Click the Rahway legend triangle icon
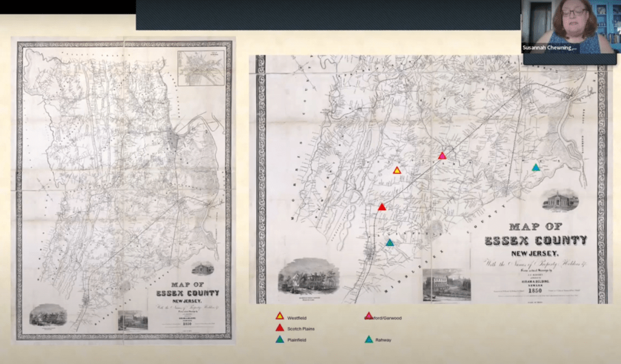621x364 pixels. (369, 340)
